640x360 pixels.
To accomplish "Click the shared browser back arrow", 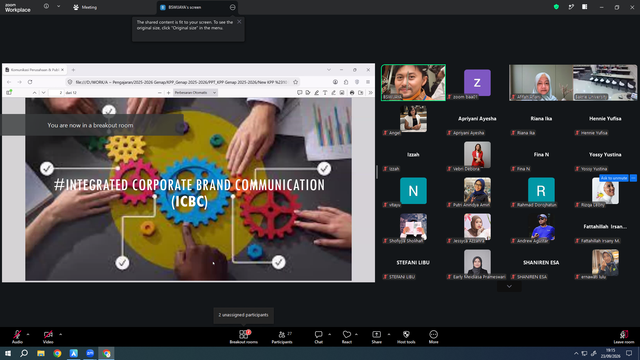I will point(9,82).
